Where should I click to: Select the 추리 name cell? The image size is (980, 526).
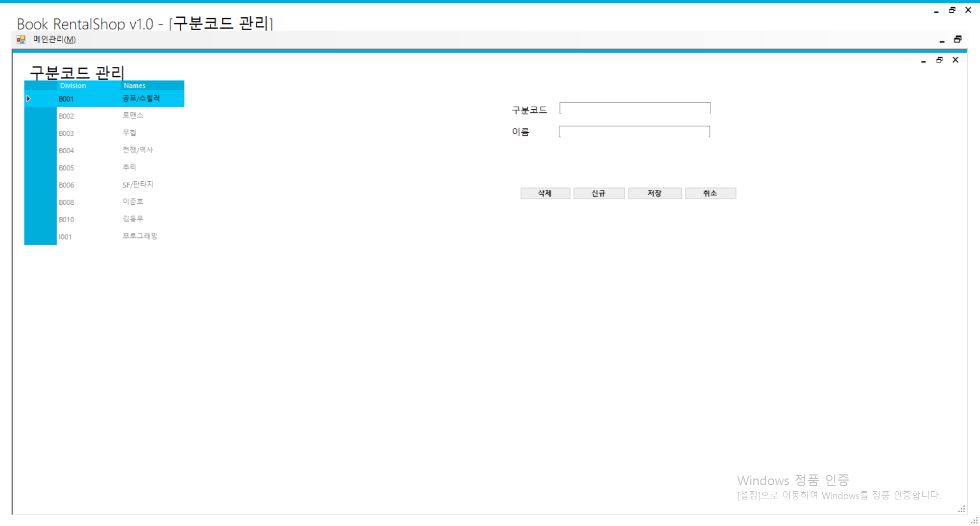tap(153, 168)
